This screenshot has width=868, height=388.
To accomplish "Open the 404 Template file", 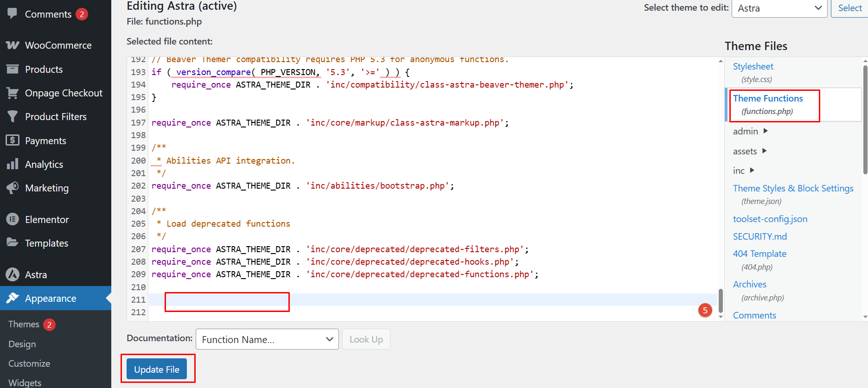I will tap(759, 254).
